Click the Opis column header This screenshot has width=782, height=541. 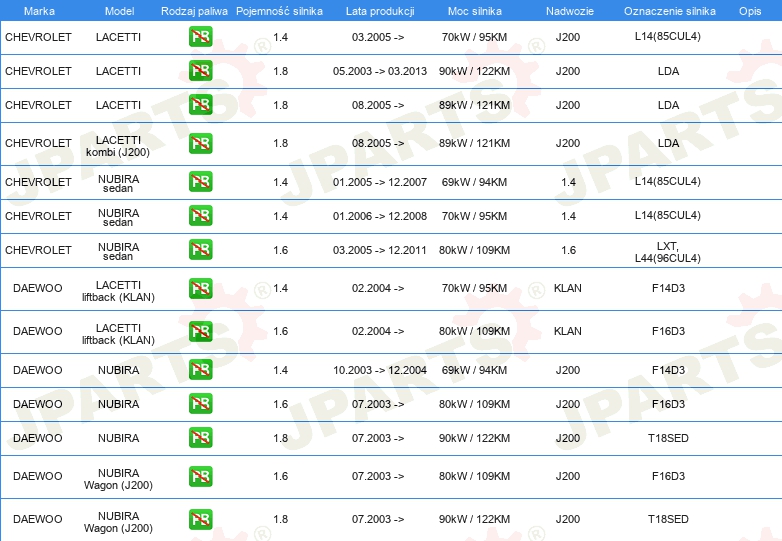click(750, 11)
